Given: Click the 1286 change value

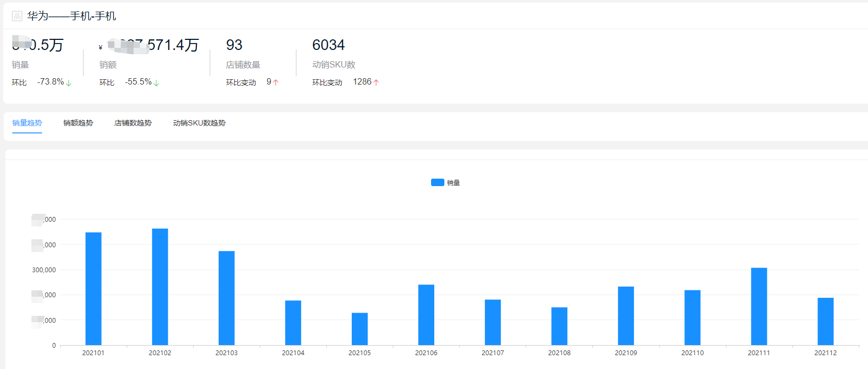Looking at the screenshot, I should (362, 82).
